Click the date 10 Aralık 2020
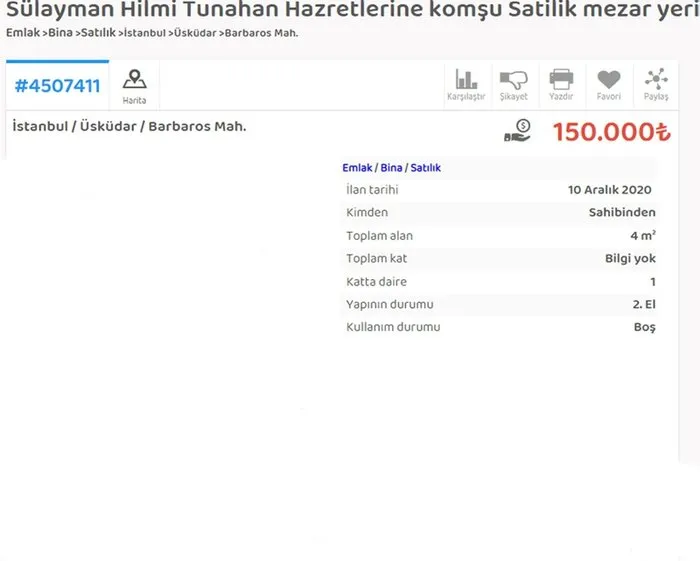This screenshot has height=561, width=700. [x=609, y=190]
